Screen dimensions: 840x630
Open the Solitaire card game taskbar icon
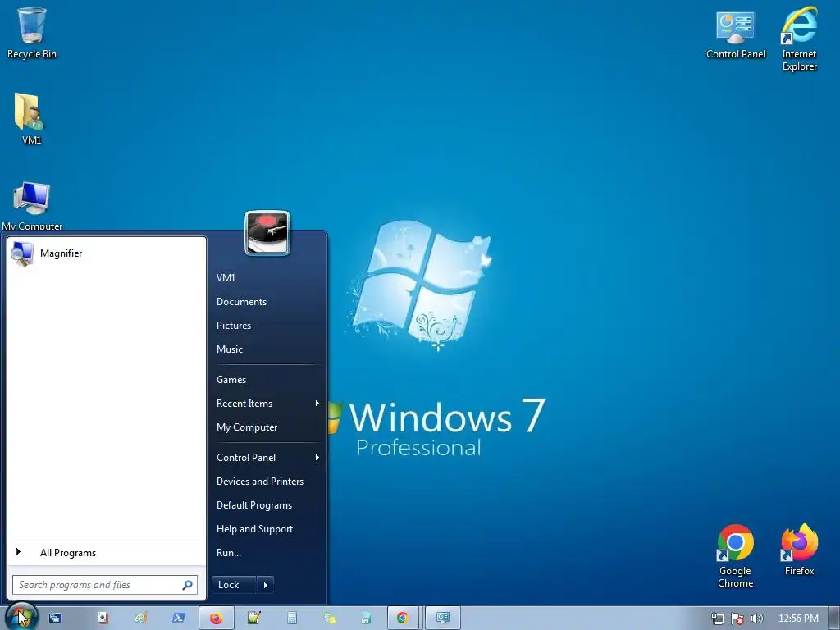point(103,619)
